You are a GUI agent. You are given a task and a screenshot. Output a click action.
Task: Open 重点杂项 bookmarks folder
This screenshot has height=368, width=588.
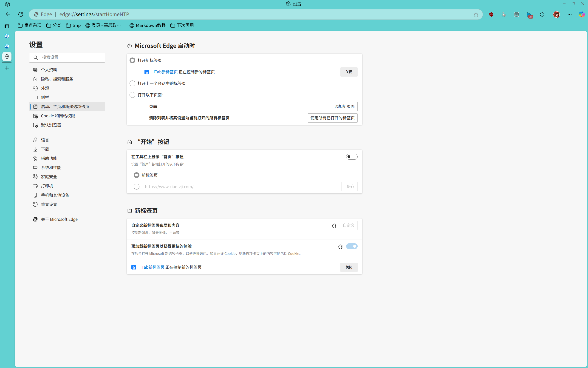point(30,25)
